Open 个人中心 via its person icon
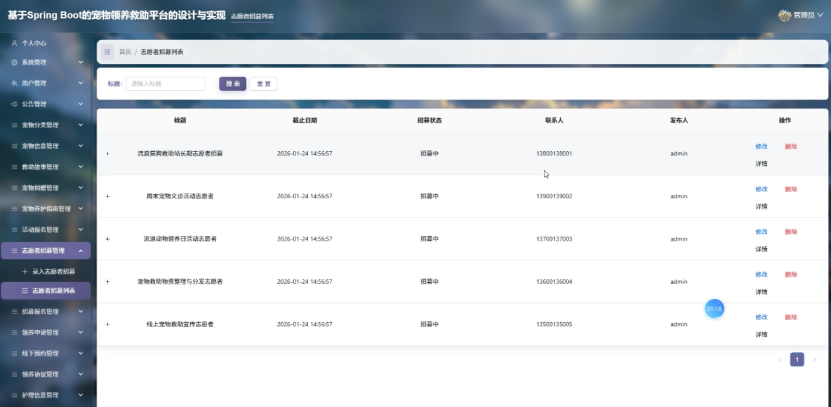The width and height of the screenshot is (831, 407). pyautogui.click(x=14, y=43)
